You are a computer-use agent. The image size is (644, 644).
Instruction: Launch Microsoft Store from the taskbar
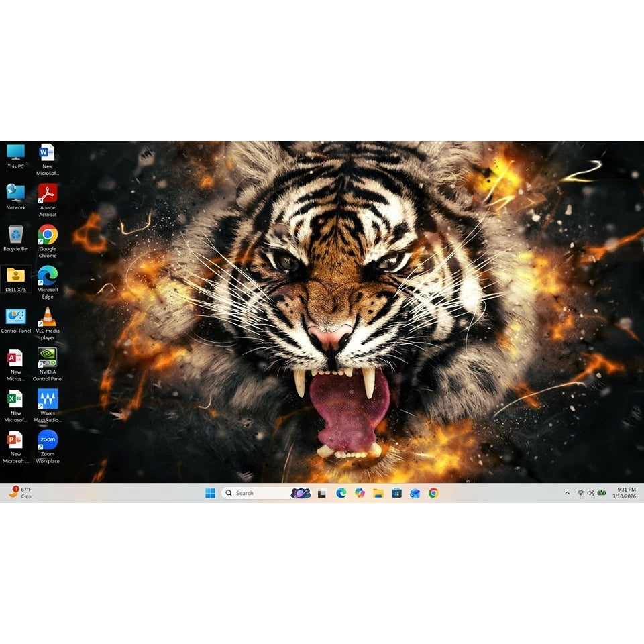[x=396, y=493]
